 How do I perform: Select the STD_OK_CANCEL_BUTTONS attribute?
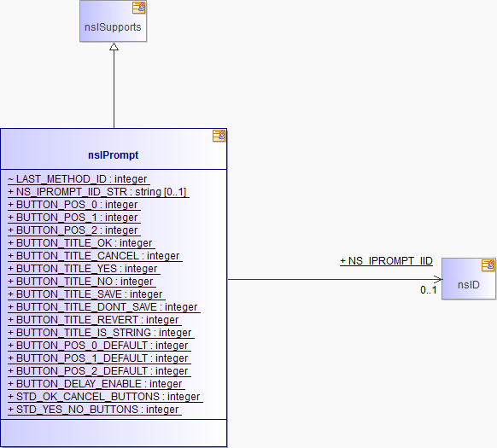(x=104, y=397)
